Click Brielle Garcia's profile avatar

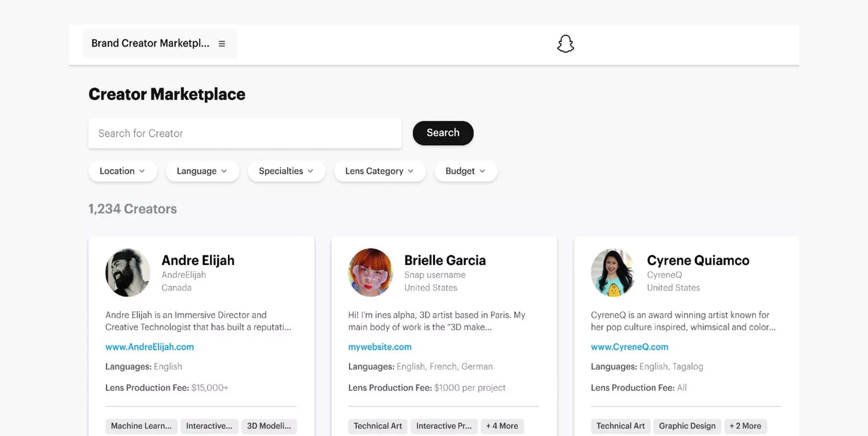(x=370, y=273)
